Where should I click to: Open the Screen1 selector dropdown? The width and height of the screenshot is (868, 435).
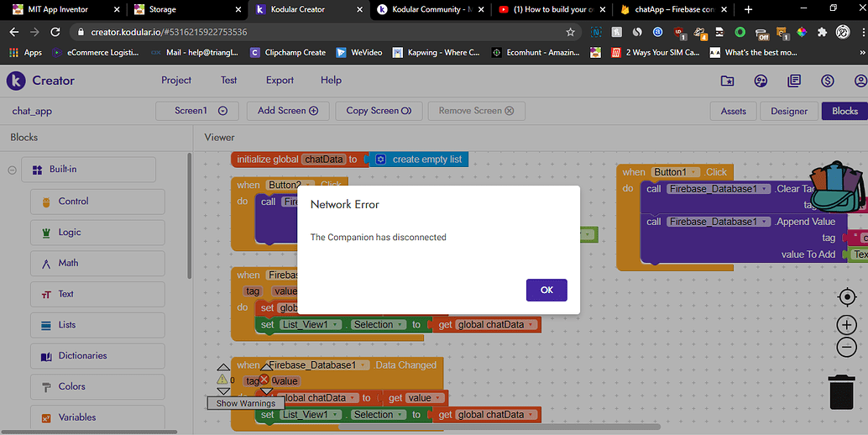point(197,111)
